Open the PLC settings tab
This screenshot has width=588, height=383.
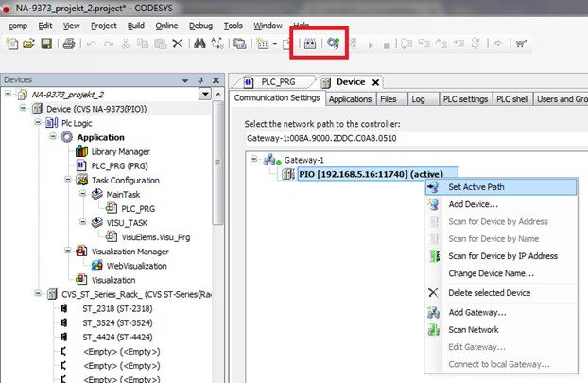point(465,99)
